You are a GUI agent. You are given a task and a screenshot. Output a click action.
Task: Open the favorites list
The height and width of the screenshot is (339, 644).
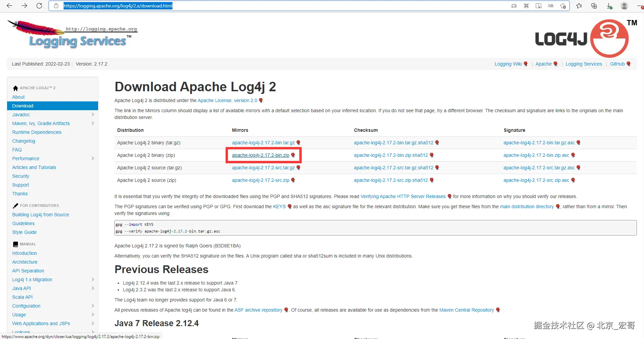(579, 6)
